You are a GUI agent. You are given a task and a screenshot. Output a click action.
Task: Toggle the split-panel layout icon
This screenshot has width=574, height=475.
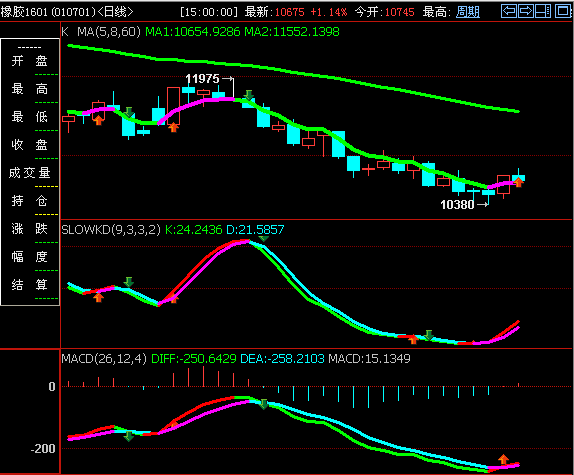[543, 11]
